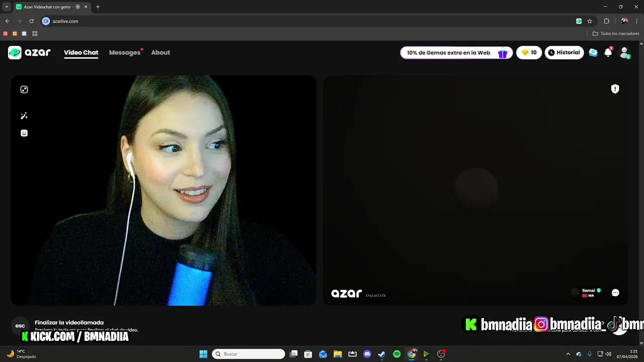Click the Azar logo in the header
The image size is (644, 362).
tap(29, 52)
